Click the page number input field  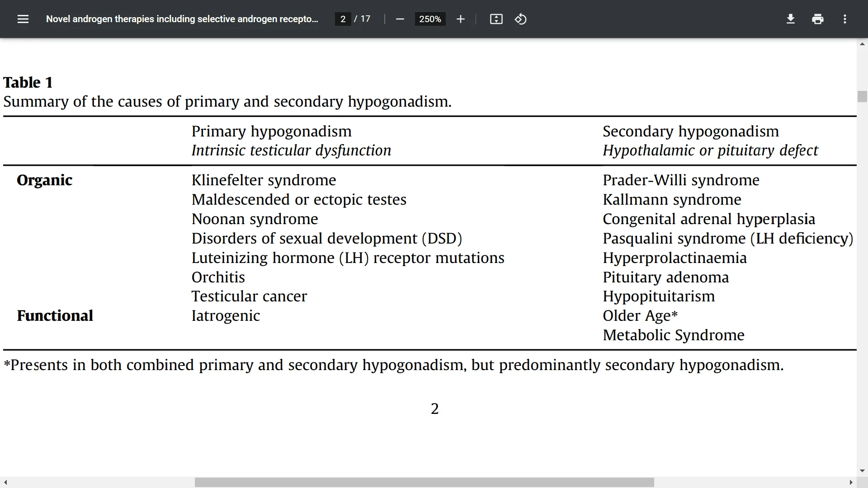(x=343, y=19)
